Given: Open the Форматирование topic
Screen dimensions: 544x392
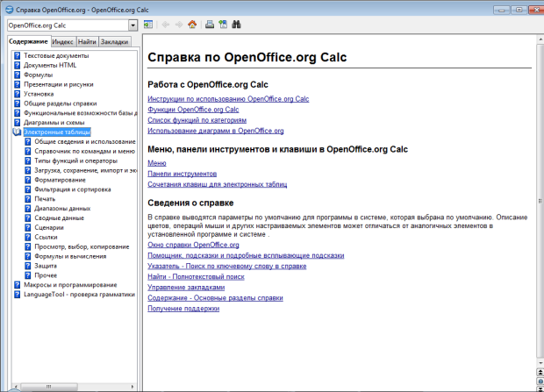Looking at the screenshot, I should coord(60,180).
